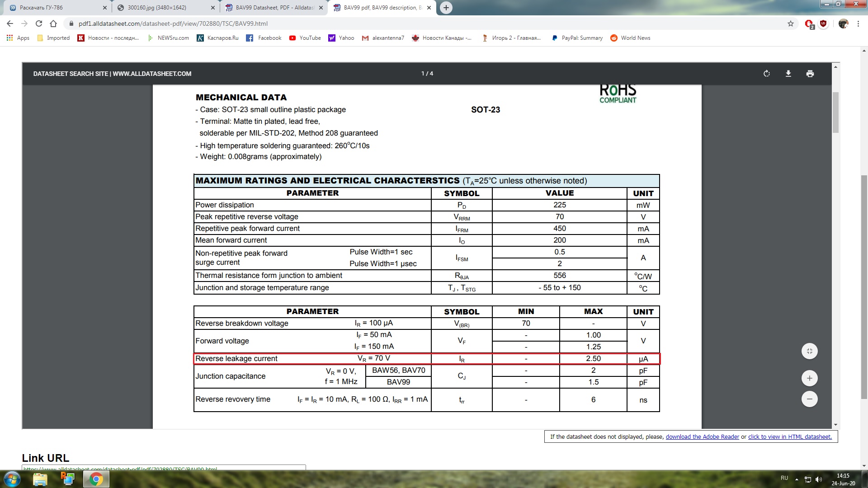Click the Power dissipation parameter cell

312,205
